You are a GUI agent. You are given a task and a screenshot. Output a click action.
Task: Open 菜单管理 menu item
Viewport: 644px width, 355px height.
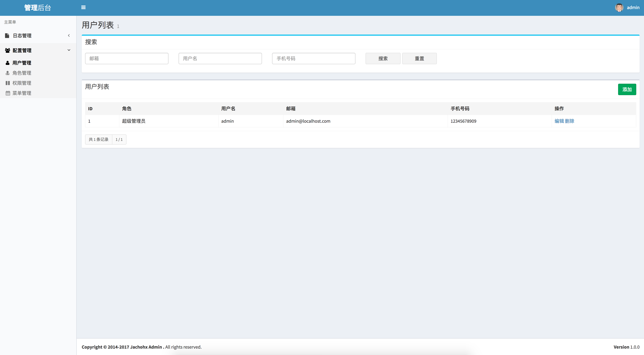tap(22, 93)
